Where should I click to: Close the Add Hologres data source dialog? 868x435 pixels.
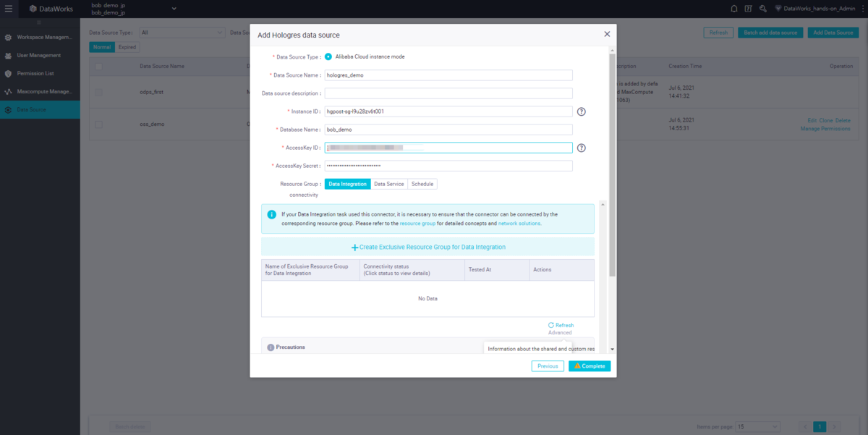point(607,34)
